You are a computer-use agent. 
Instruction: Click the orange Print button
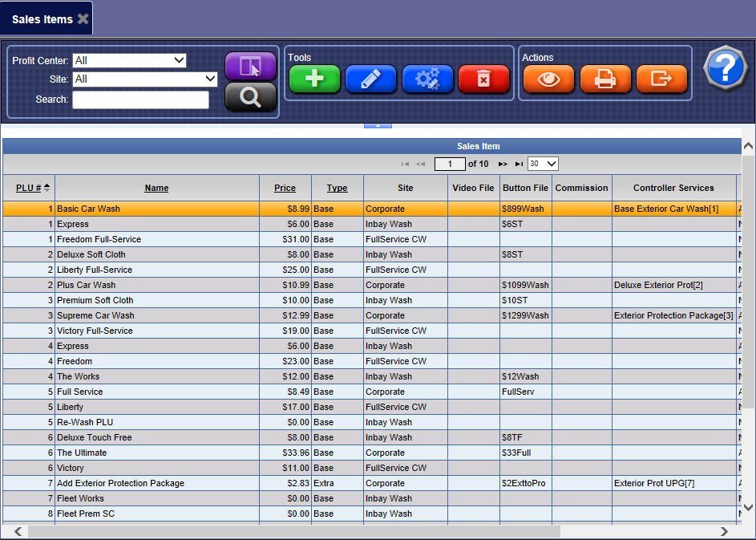pyautogui.click(x=605, y=79)
